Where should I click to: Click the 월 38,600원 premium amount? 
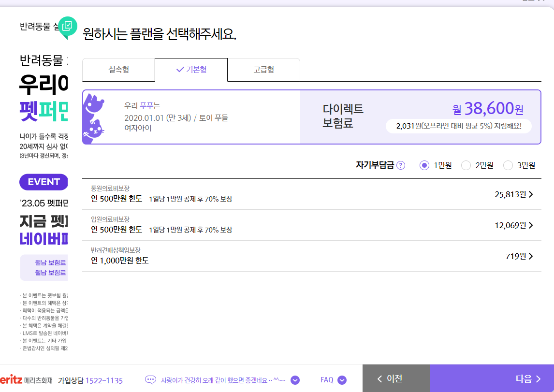[488, 109]
